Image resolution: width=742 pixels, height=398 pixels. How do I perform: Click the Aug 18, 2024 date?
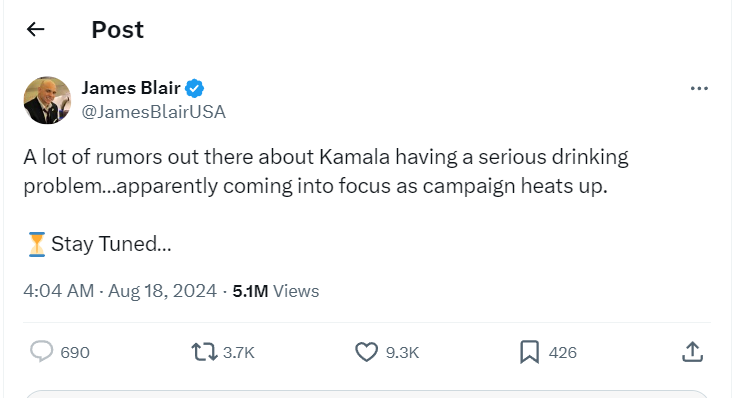[x=162, y=291]
